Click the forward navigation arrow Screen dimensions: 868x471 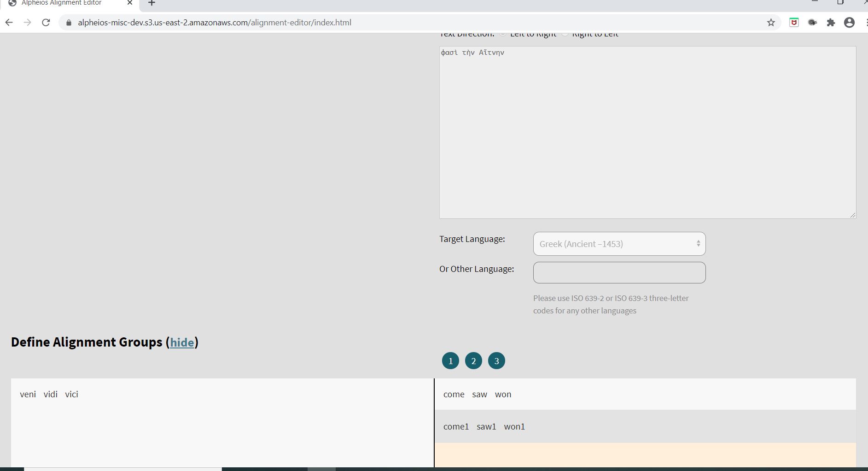[28, 22]
